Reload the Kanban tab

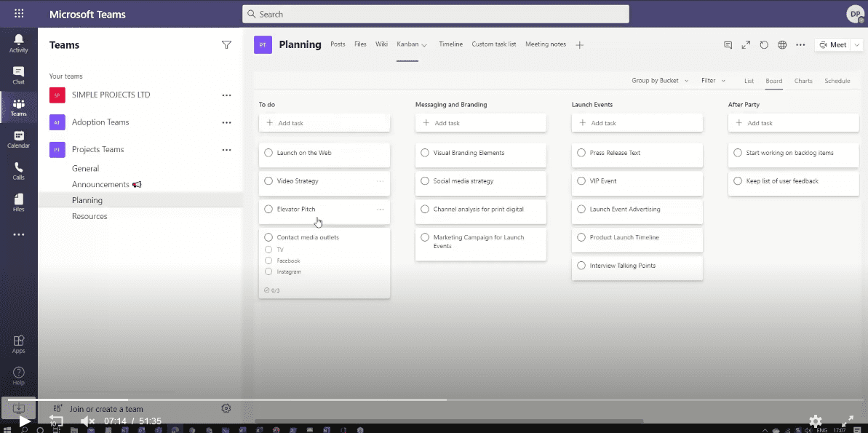point(764,45)
